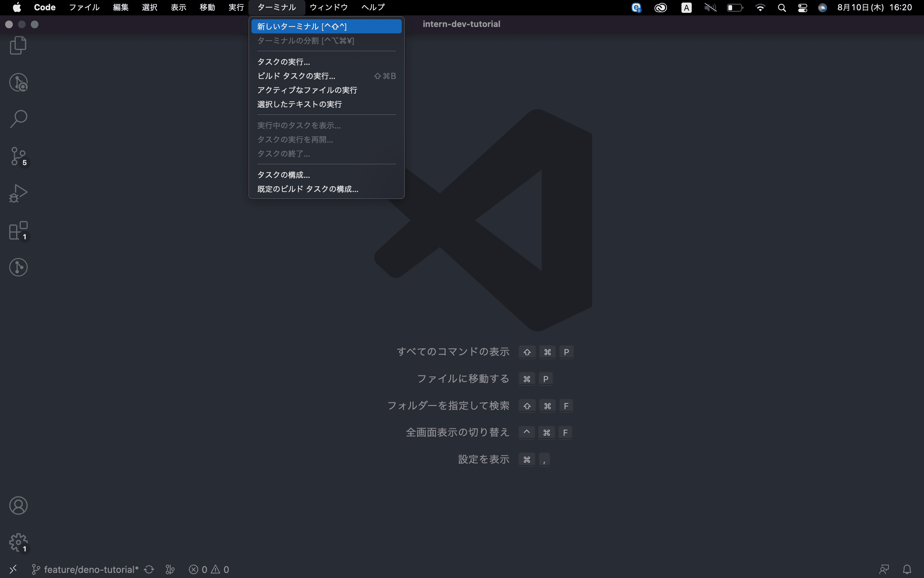The image size is (924, 578).
Task: Click the feature/deno-tutorial* branch indicator
Action: click(85, 570)
